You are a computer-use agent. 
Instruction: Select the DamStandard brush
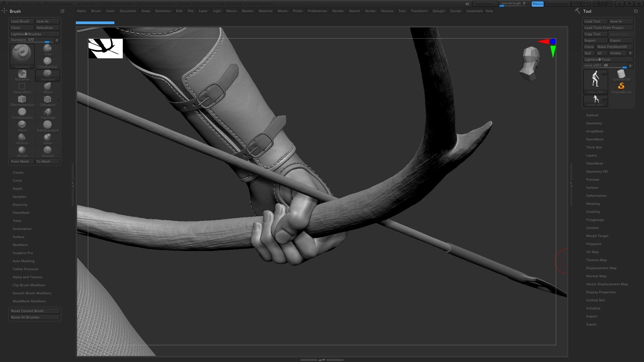coord(48,125)
